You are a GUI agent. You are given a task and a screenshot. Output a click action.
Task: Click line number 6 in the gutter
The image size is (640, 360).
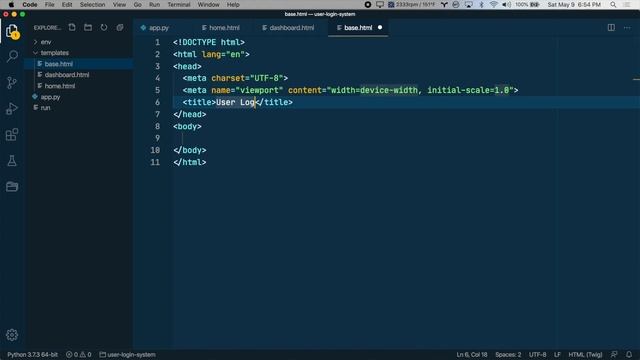click(x=157, y=102)
